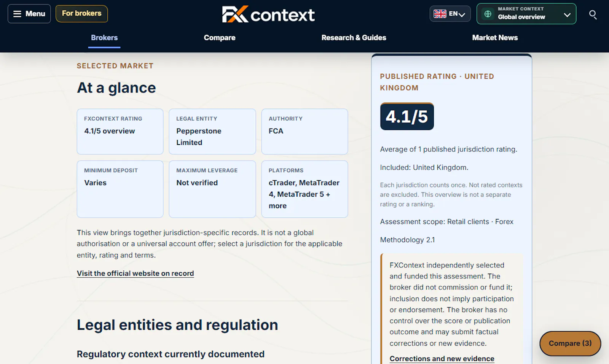This screenshot has height=364, width=609.
Task: Click the Platforms cTrader MetaTrader card
Action: [x=304, y=189]
